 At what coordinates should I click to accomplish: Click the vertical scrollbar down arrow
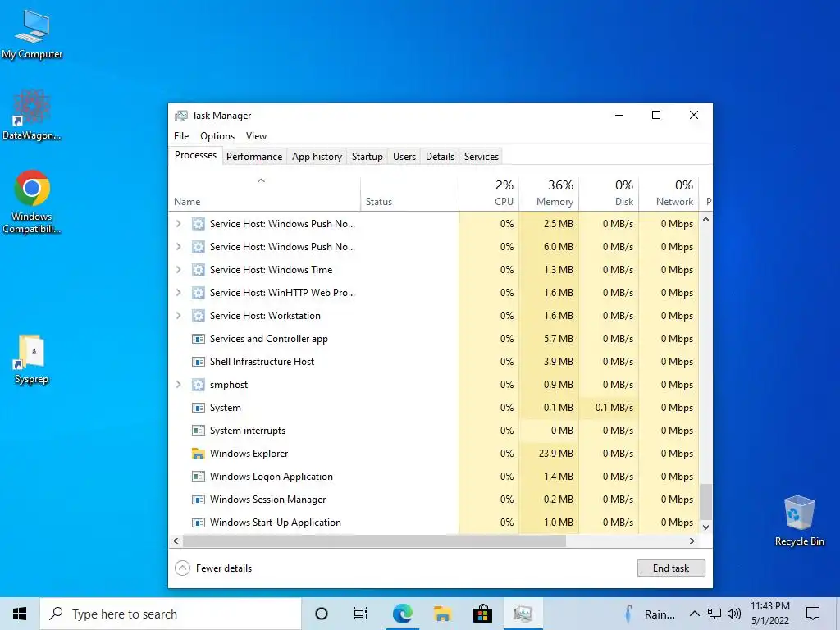pyautogui.click(x=706, y=527)
